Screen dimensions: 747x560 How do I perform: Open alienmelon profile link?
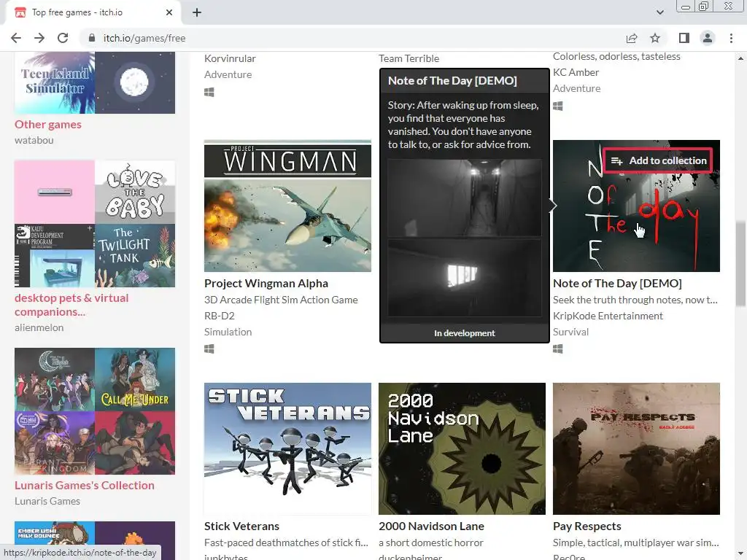(39, 327)
